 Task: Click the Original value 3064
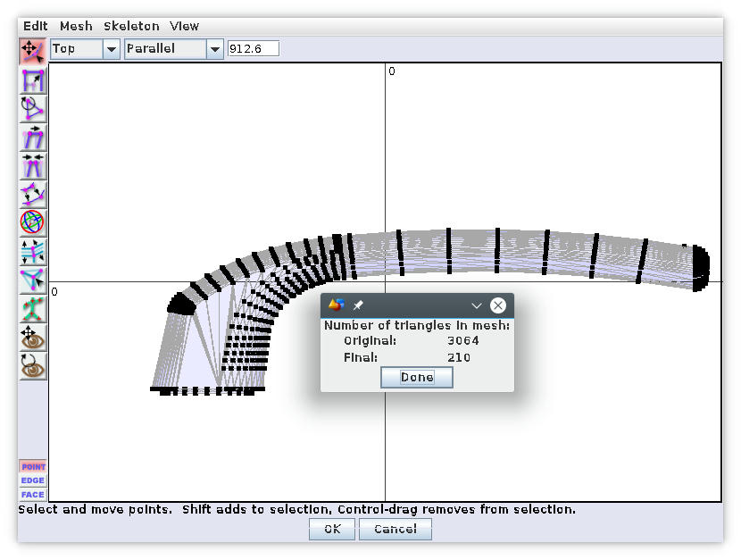click(462, 340)
